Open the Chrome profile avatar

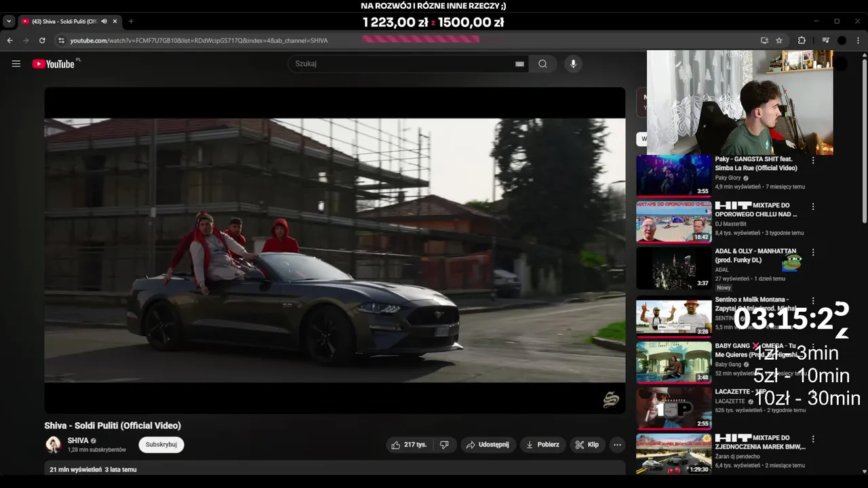(x=842, y=41)
